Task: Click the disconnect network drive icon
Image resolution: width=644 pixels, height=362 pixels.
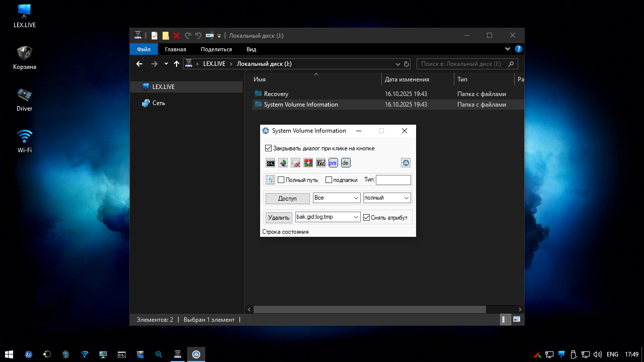Action: click(295, 163)
